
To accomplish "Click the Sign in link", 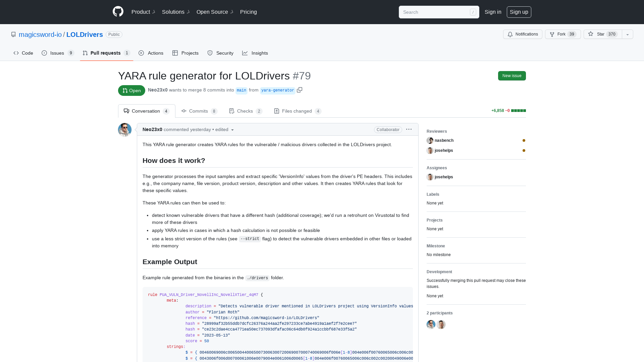I will [x=493, y=12].
